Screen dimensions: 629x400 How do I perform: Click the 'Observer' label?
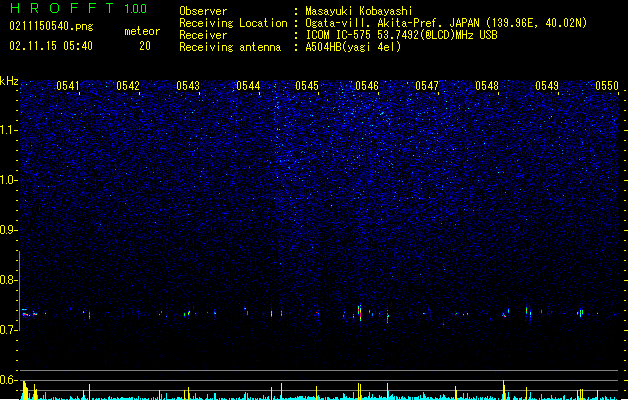[x=203, y=11]
